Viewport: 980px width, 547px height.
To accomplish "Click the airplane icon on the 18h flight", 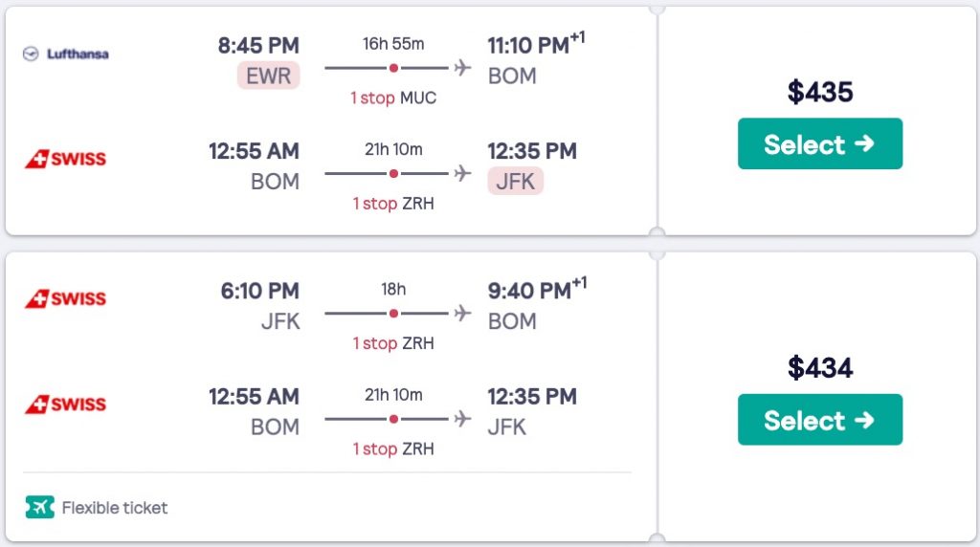I will 464,313.
